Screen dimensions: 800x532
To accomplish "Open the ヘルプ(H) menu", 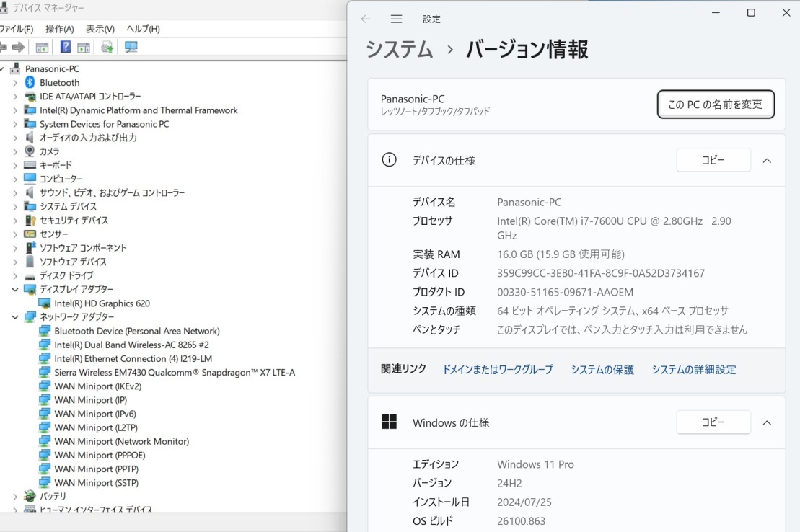I will tap(143, 29).
